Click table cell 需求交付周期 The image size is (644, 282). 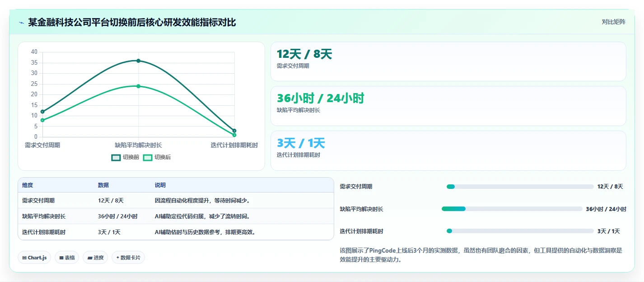pyautogui.click(x=38, y=201)
